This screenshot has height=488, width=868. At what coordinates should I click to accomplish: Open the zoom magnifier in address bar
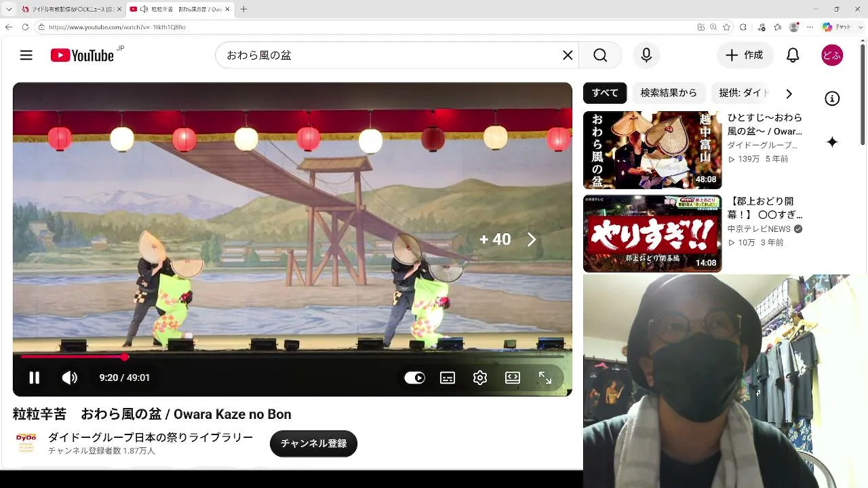[713, 27]
